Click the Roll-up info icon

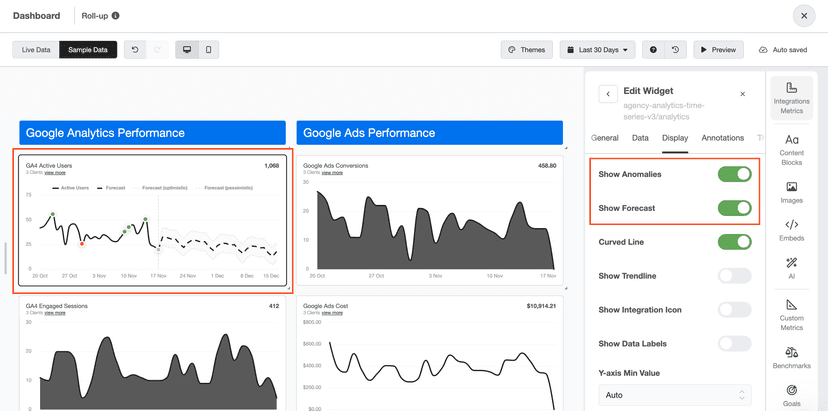[x=116, y=16]
